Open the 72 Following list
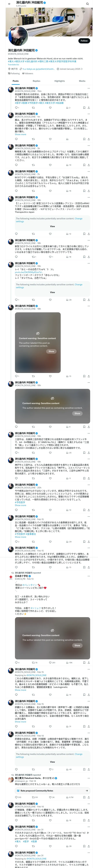Viewport: 98px width, 868px height. [x=14, y=73]
